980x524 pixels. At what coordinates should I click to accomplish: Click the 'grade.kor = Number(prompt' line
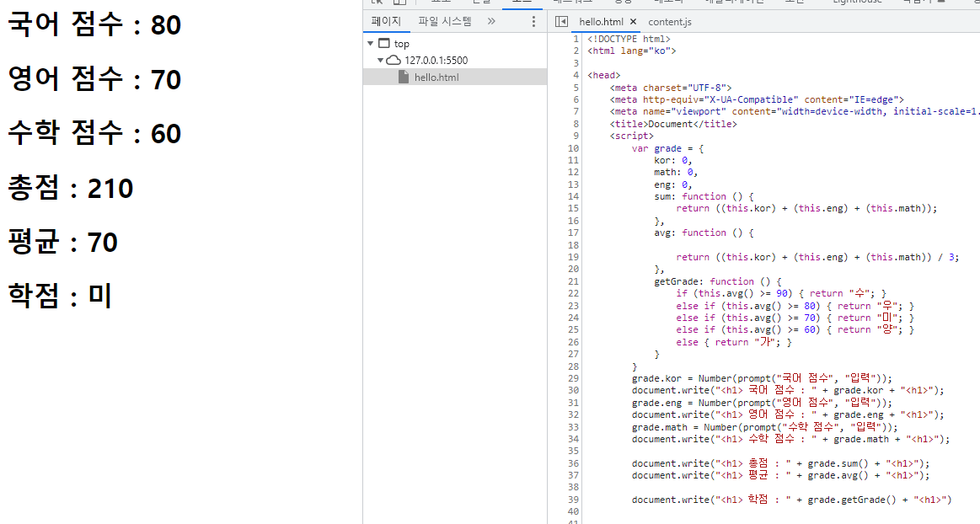762,378
